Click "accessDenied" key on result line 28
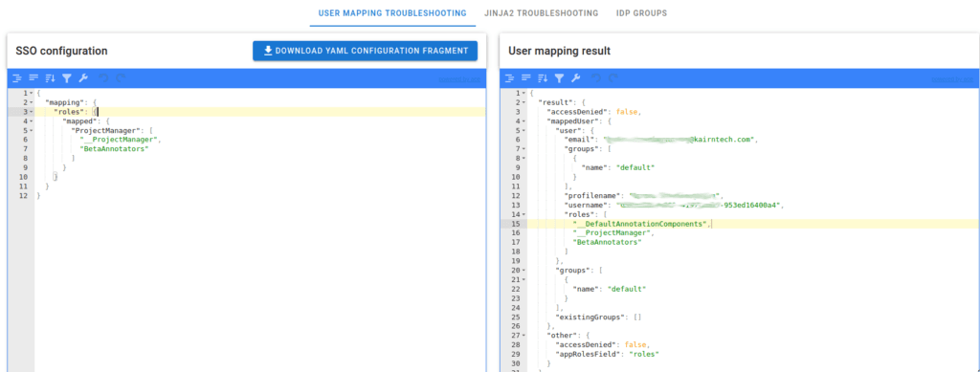 588,344
